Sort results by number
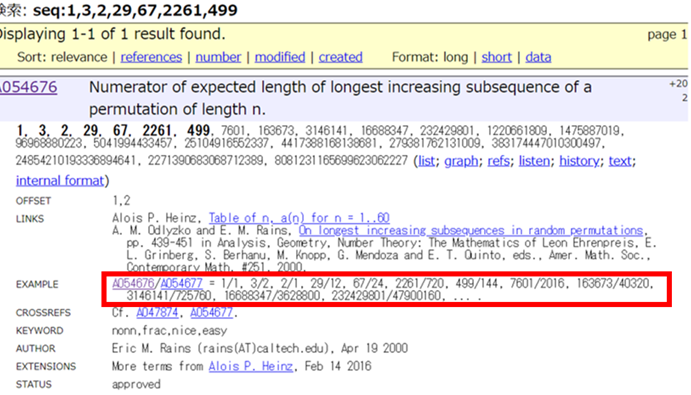691x395 pixels. tap(218, 57)
